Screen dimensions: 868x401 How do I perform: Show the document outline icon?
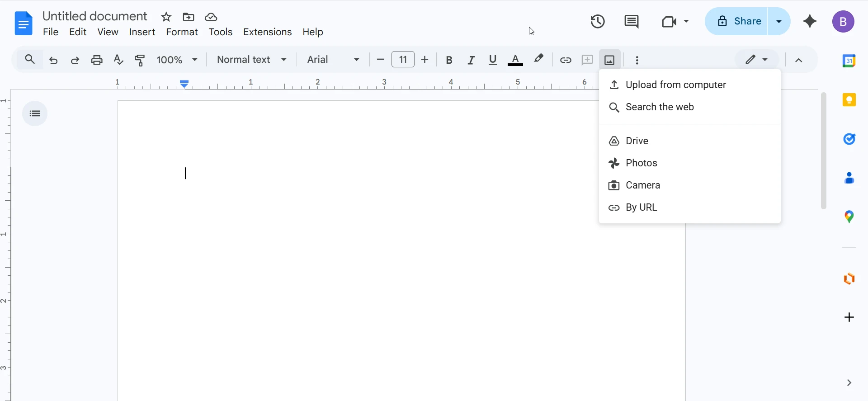click(x=35, y=113)
